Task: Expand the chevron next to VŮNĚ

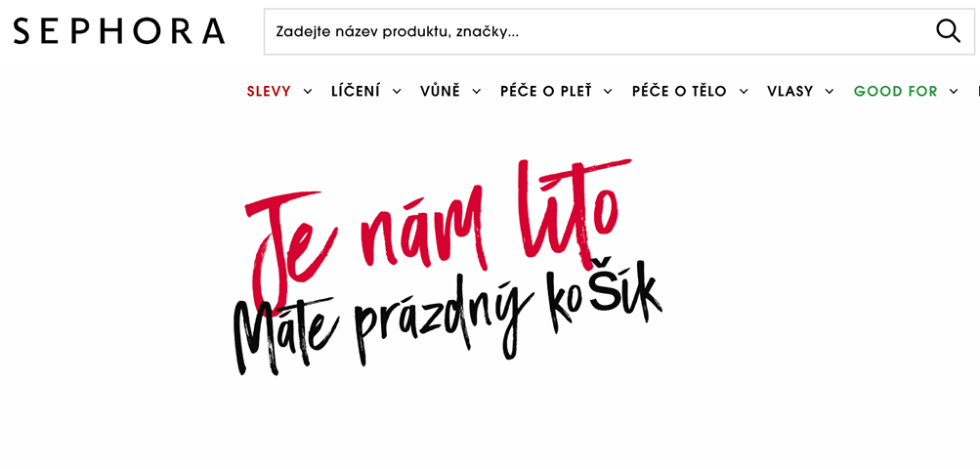Action: pos(477,91)
